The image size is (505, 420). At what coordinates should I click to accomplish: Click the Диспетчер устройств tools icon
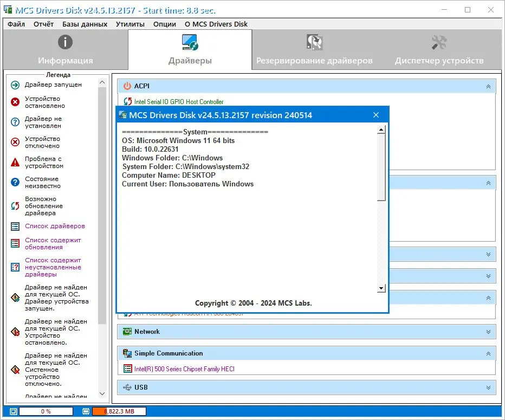[x=439, y=42]
